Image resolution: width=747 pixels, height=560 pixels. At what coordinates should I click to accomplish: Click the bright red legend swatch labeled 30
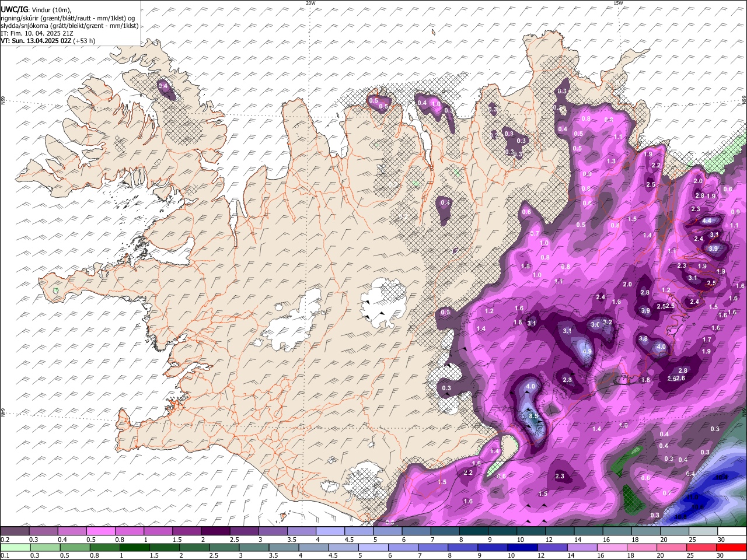click(732, 548)
